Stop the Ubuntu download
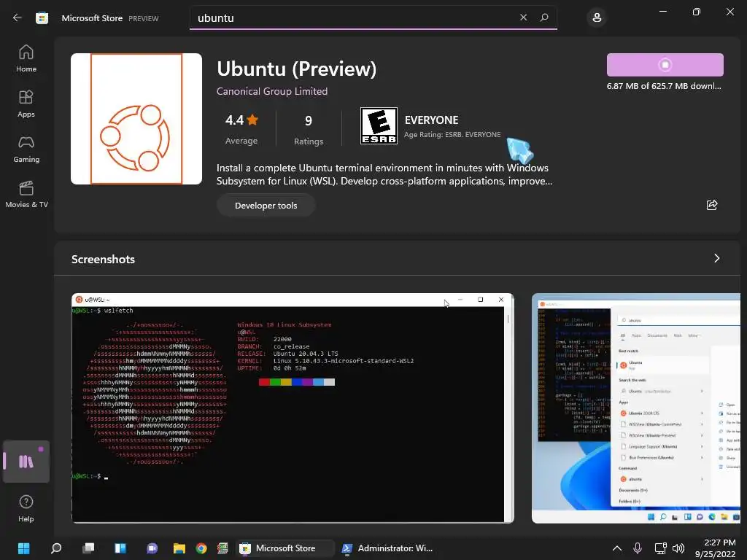This screenshot has width=747, height=560. point(665,65)
